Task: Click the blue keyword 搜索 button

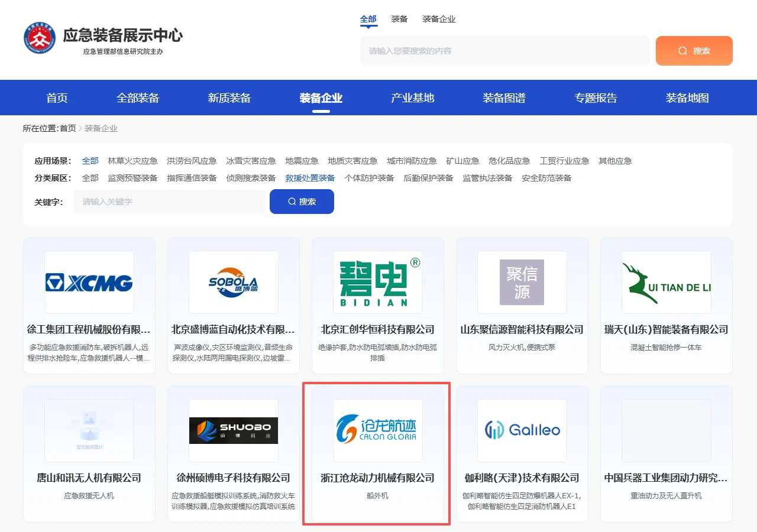Action: coord(302,202)
